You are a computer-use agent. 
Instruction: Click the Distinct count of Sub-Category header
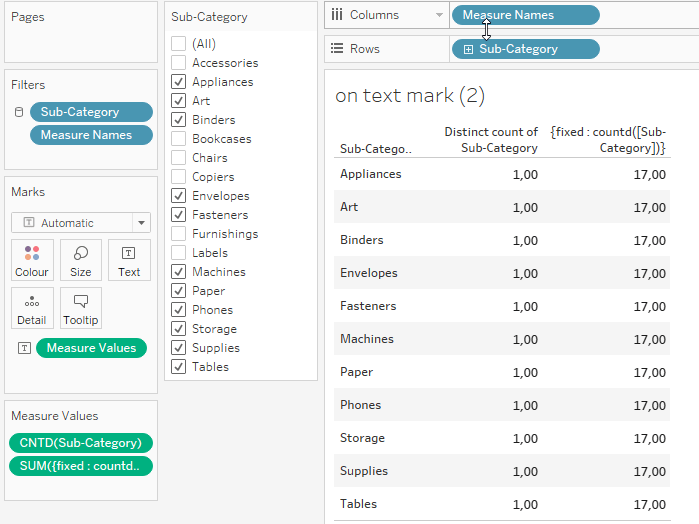click(491, 140)
